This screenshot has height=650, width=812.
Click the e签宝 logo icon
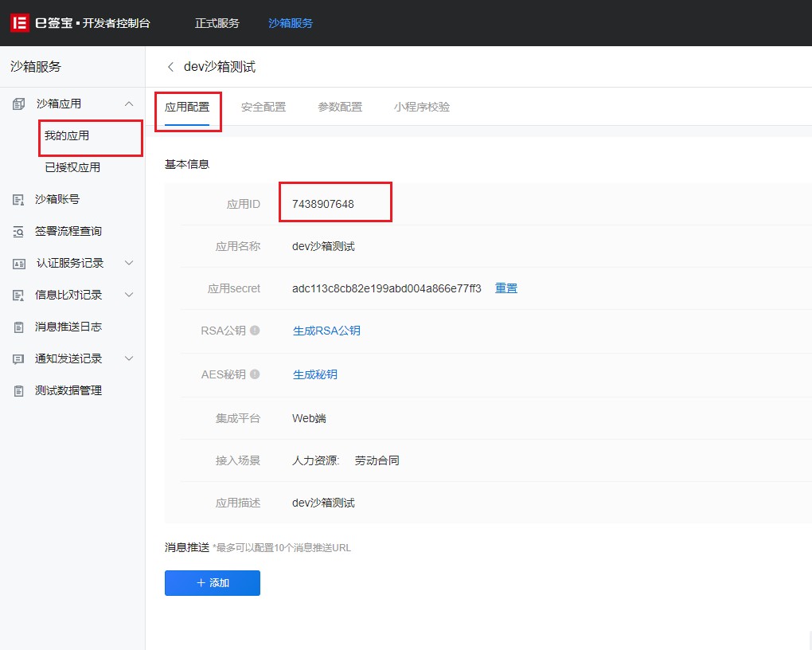point(19,23)
